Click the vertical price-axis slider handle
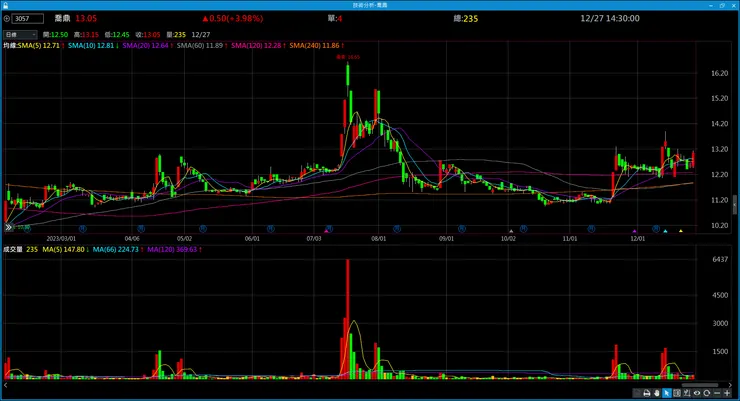Viewport: 740px width, 401px height. [x=735, y=205]
